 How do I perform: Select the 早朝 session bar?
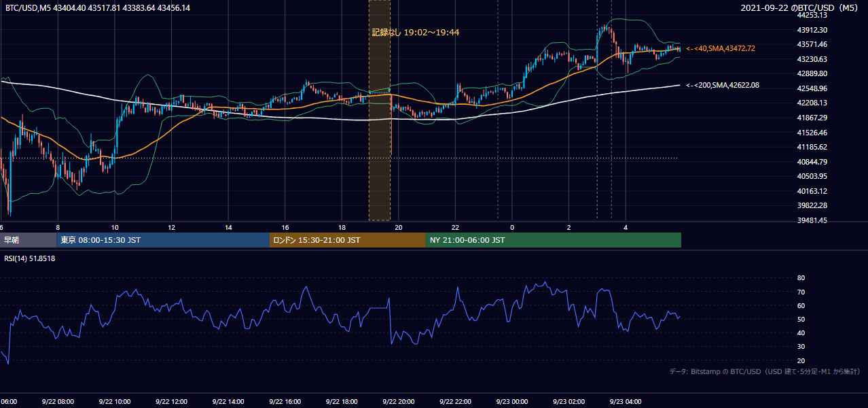[x=28, y=240]
